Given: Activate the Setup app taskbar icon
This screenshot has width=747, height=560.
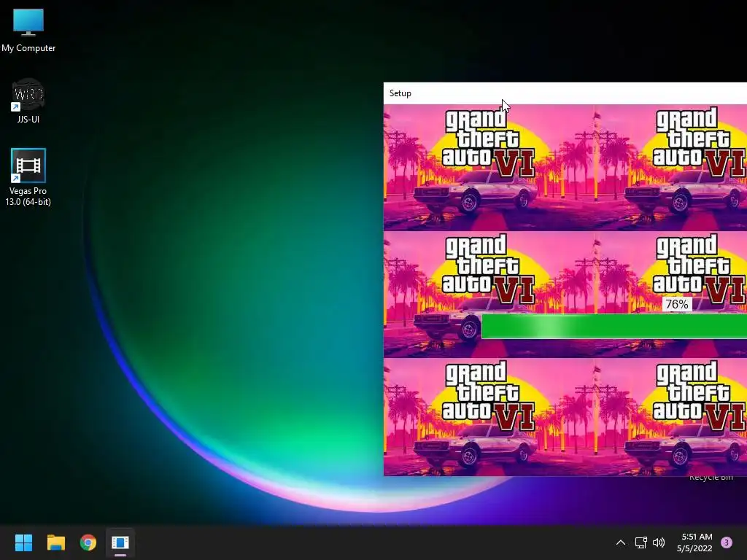Looking at the screenshot, I should point(120,542).
